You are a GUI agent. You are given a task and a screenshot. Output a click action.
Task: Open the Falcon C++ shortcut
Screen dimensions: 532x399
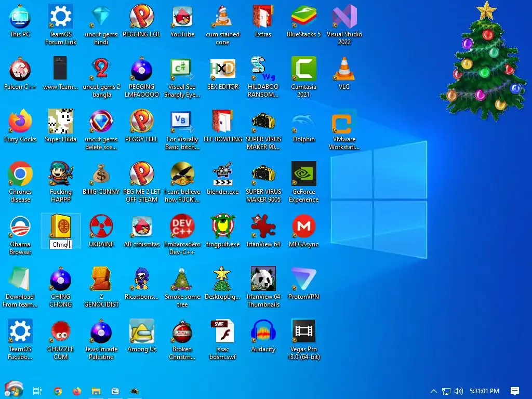[20, 74]
